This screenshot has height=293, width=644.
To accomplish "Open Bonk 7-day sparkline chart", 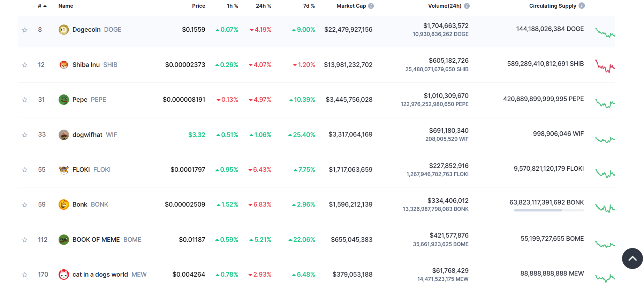I will click(605, 208).
